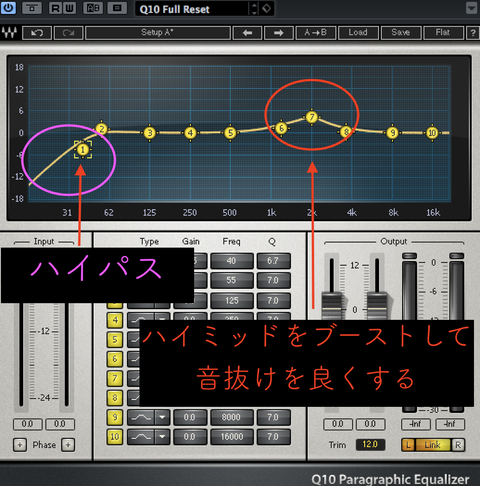480x486 pixels.
Task: Open help with the ? button
Action: click(473, 33)
